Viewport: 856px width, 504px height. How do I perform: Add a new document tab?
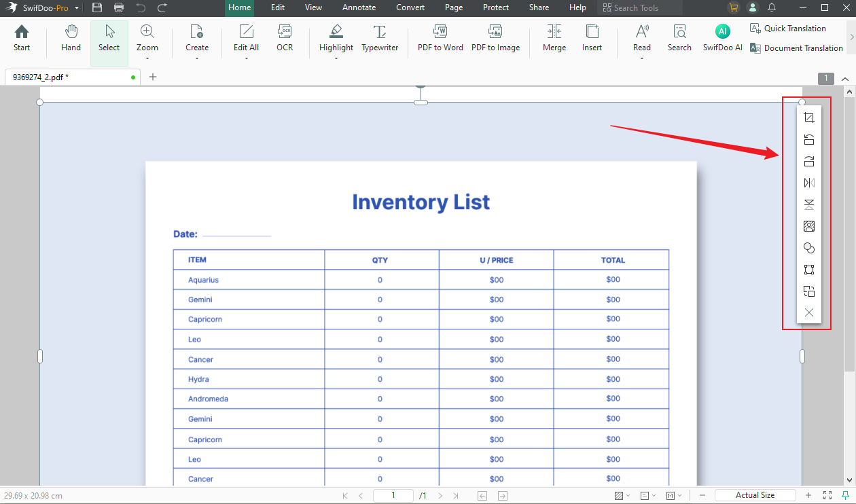click(153, 77)
